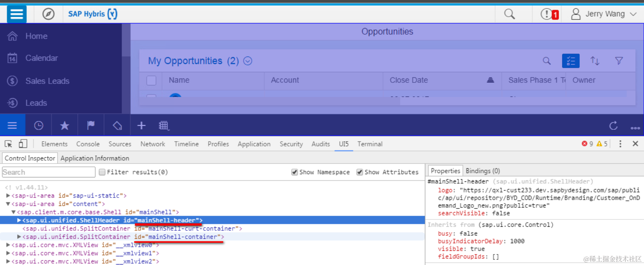
Task: Switch to the Network tab
Action: point(153,144)
